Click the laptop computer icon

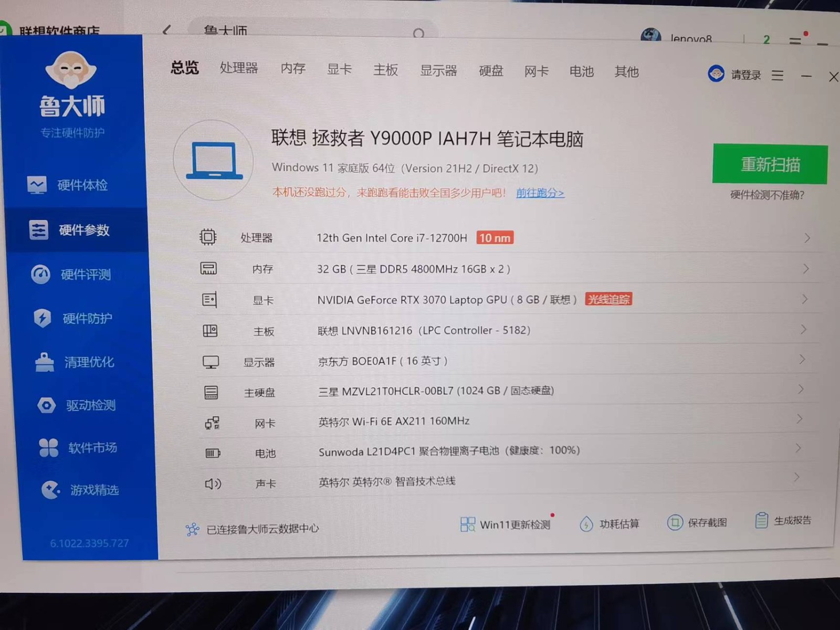[214, 160]
